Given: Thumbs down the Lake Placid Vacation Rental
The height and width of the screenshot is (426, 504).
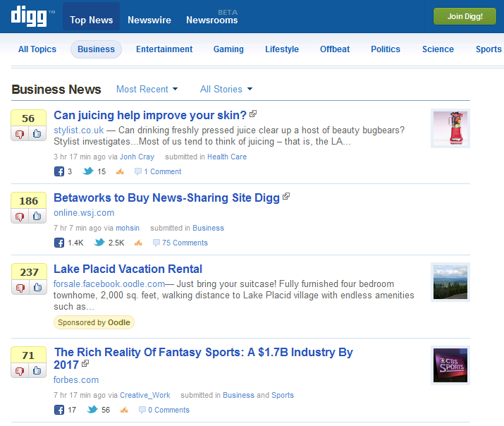Looking at the screenshot, I should (20, 288).
